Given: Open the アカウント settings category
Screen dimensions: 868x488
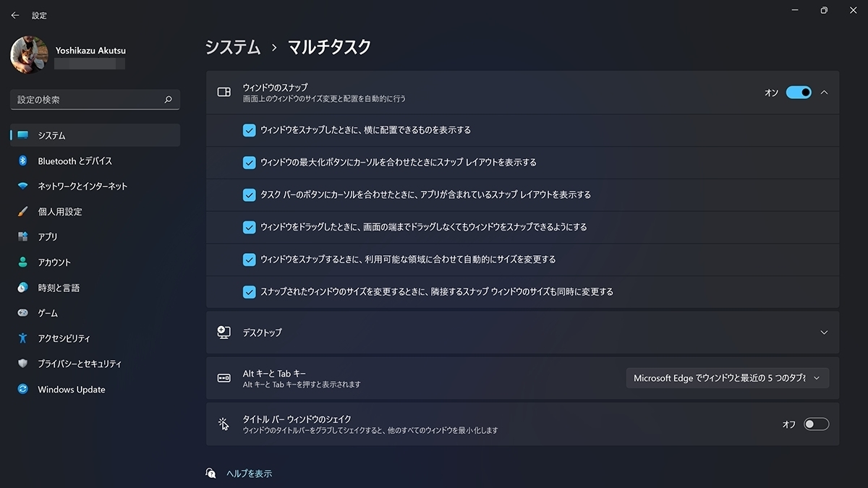Looking at the screenshot, I should pos(95,262).
